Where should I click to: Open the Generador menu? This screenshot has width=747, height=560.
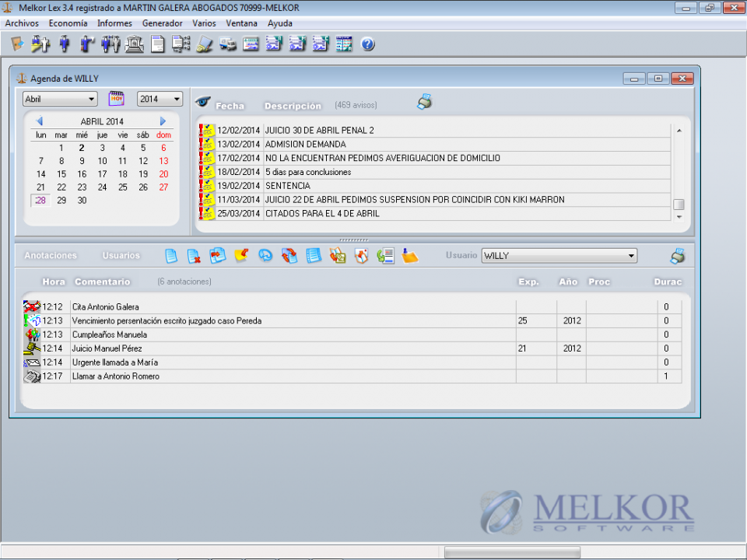pyautogui.click(x=162, y=23)
